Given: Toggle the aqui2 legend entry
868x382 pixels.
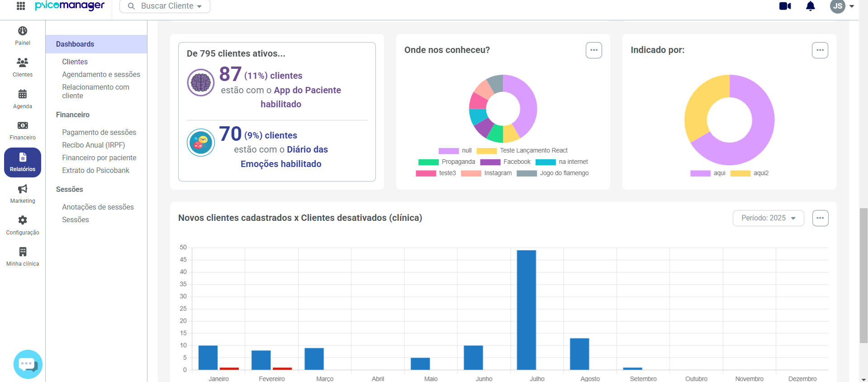Looking at the screenshot, I should point(749,173).
